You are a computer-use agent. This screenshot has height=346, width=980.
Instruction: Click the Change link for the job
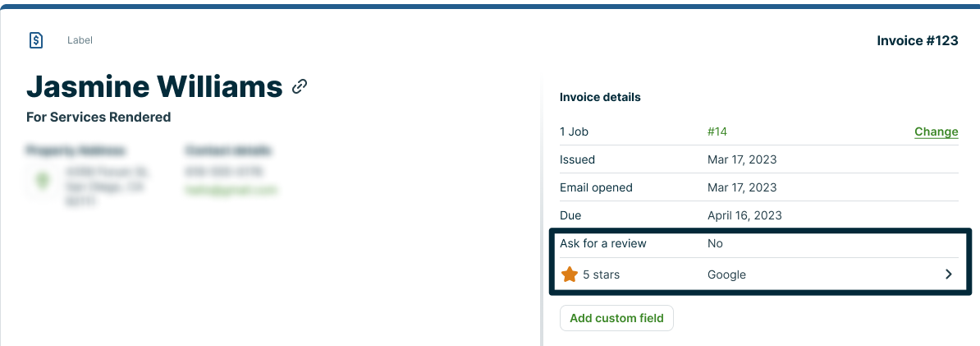[x=936, y=131]
